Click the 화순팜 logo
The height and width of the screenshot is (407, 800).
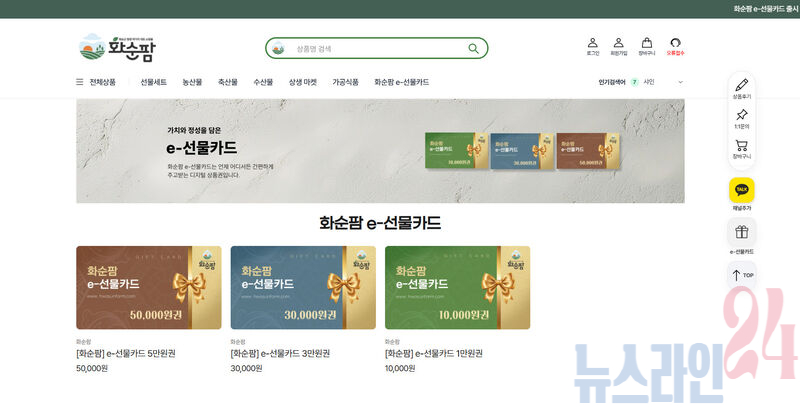(117, 47)
